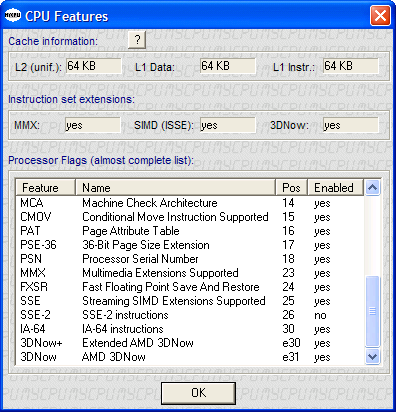Viewport: 396px width, 412px height.
Task: Click 'Fast Floating Point Save And Restore'
Action: pyautogui.click(x=171, y=287)
